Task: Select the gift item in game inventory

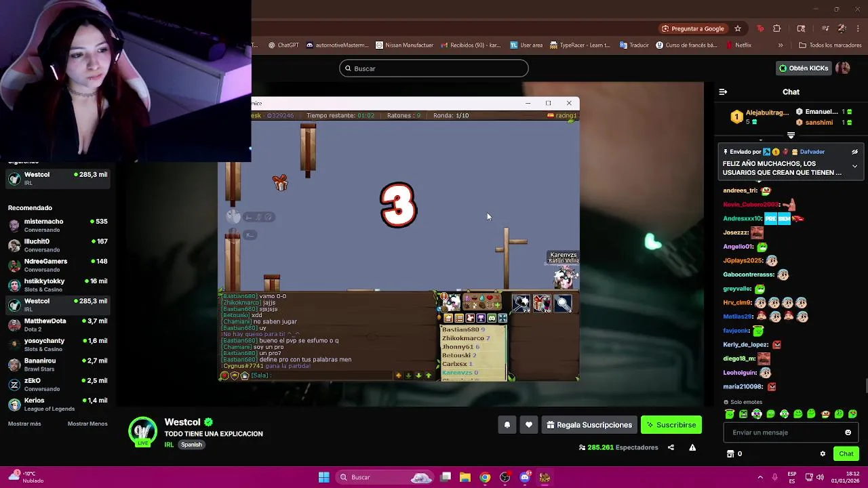Action: pyautogui.click(x=542, y=303)
